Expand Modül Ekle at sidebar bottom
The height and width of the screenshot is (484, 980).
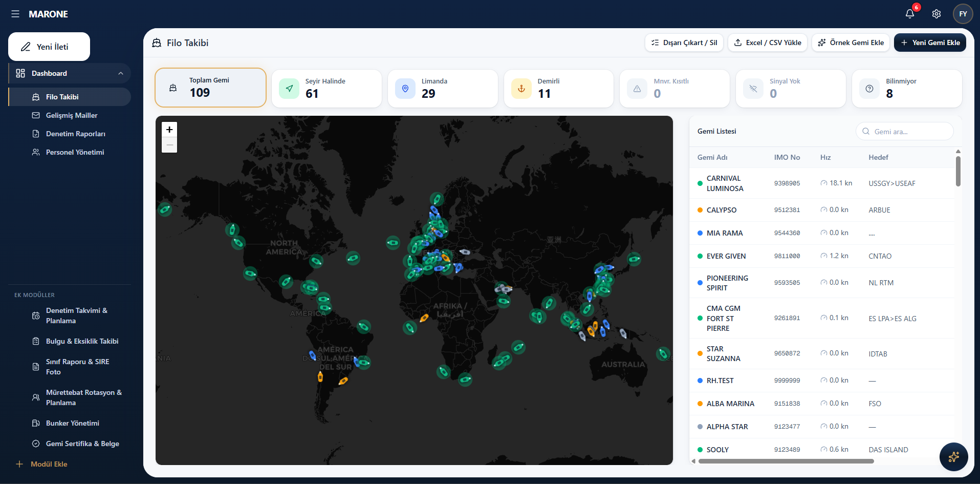click(x=42, y=464)
